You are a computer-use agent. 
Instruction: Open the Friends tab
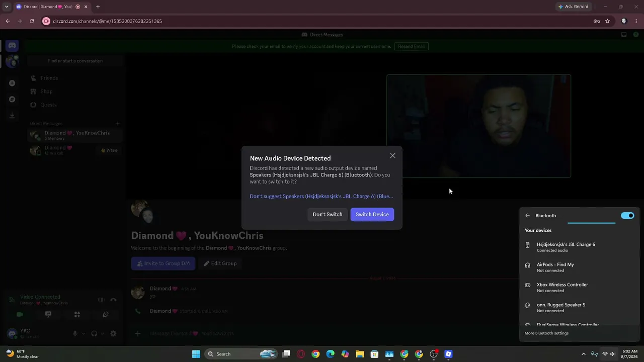pyautogui.click(x=74, y=78)
